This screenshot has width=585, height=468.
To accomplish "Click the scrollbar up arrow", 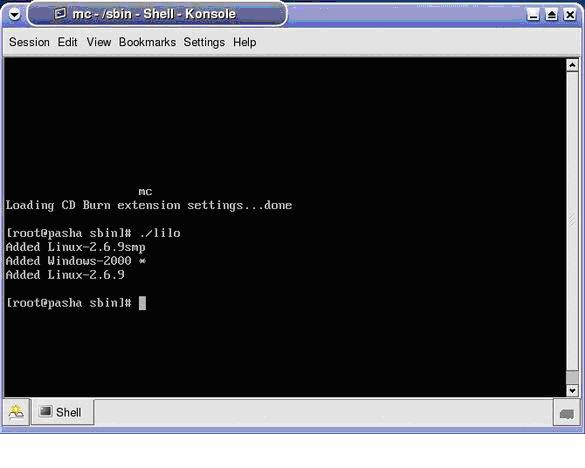I will coord(572,65).
